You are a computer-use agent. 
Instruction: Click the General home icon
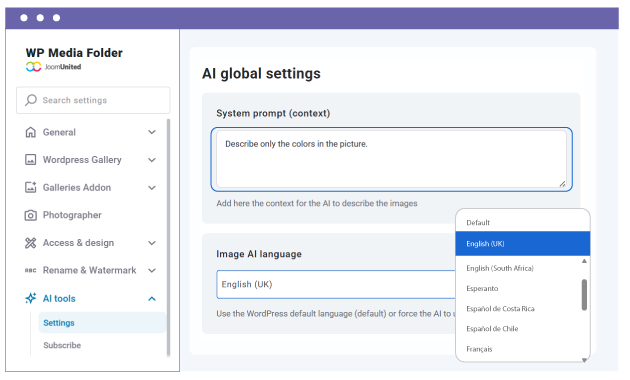pyautogui.click(x=31, y=132)
